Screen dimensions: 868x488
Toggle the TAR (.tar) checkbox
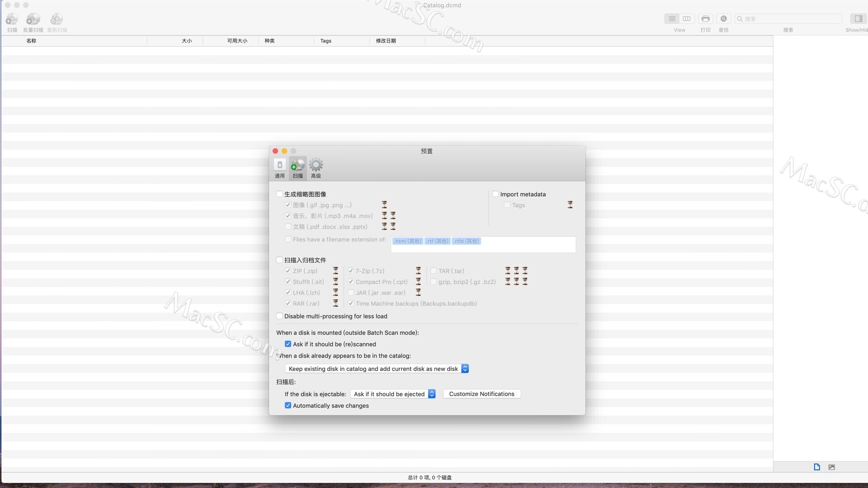coord(434,271)
